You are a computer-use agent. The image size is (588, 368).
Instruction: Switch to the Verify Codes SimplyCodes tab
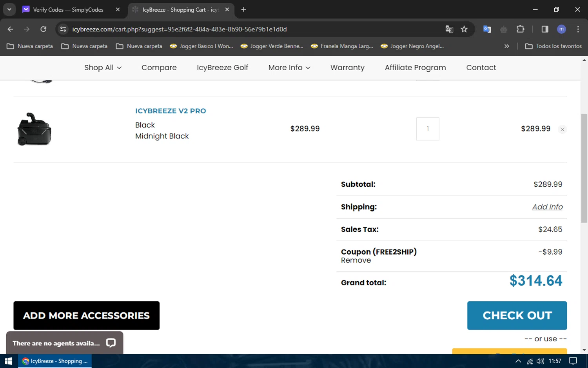click(x=68, y=9)
